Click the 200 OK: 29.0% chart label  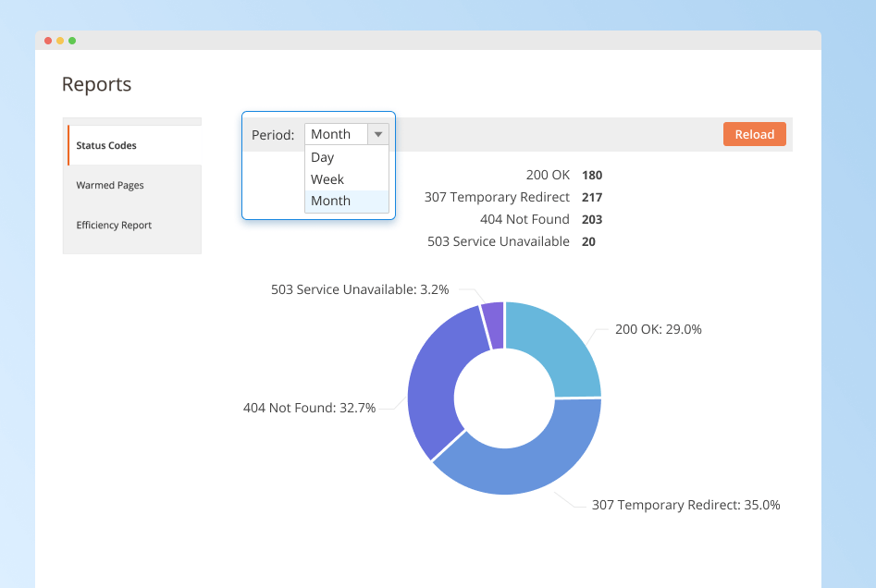(658, 329)
